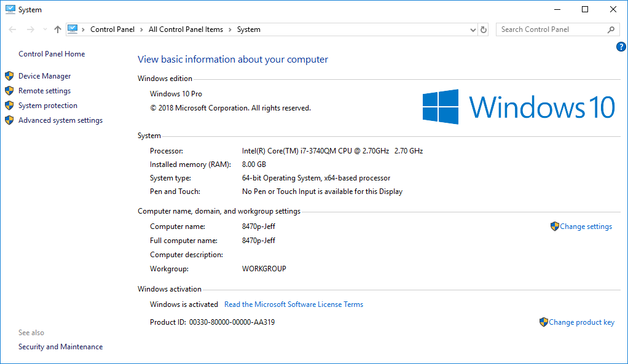Open Control Panel Home

52,54
